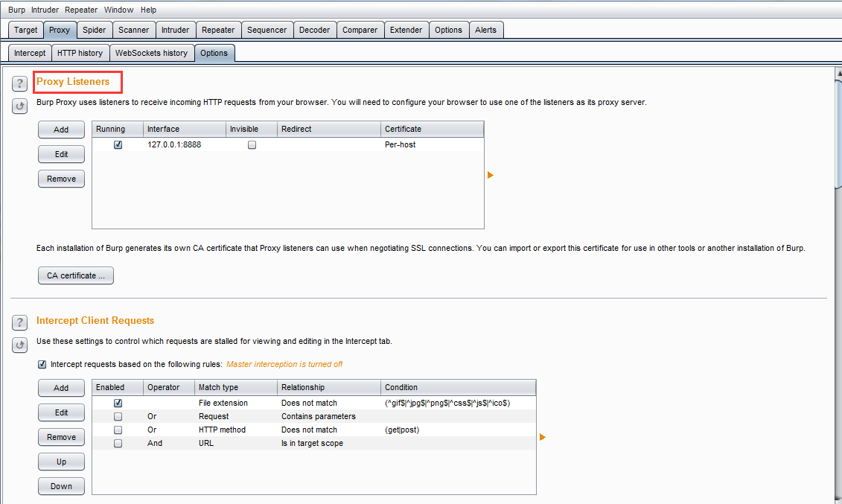Move intercept rule Up
842x504 pixels.
tap(61, 462)
